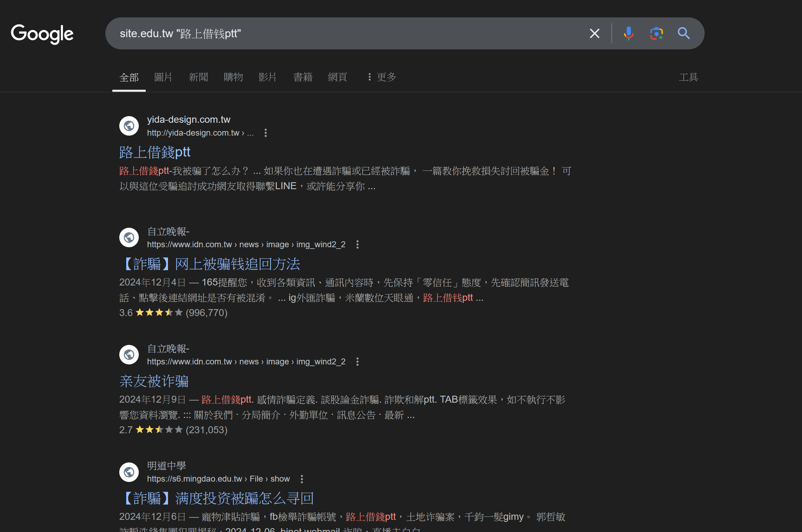This screenshot has height=532, width=802.
Task: Switch to the 新聞 tab
Action: coord(198,77)
